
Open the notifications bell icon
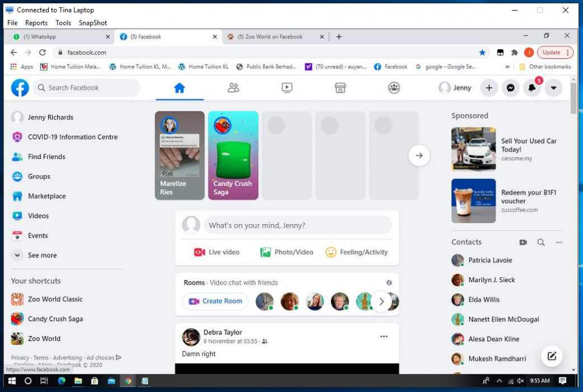pos(531,88)
